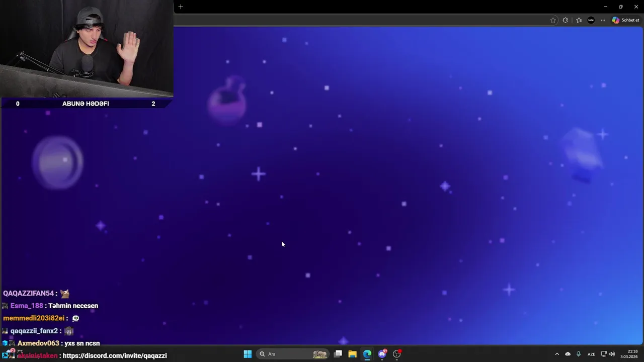Open the Copilot 'Sohbet et' button
This screenshot has height=362, width=644.
coord(625,20)
